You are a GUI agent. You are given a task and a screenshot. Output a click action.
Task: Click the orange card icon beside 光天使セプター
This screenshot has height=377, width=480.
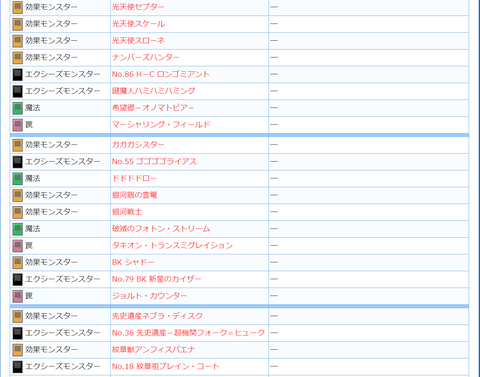click(x=17, y=7)
